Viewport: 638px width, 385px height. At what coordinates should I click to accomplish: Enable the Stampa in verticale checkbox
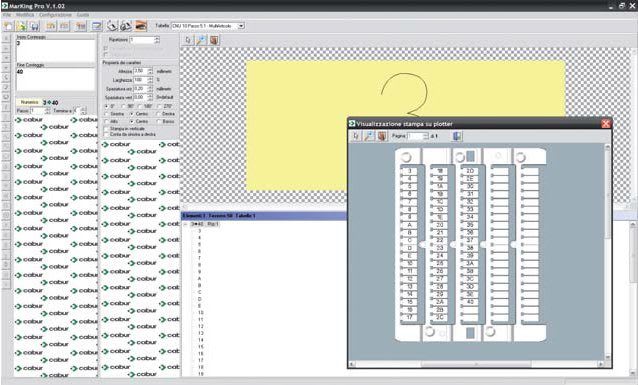(107, 129)
